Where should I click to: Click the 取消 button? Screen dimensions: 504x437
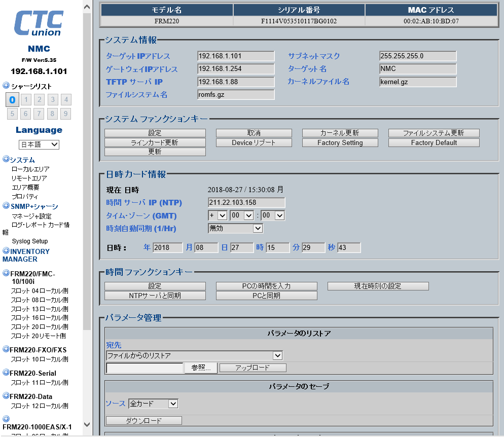tap(254, 133)
